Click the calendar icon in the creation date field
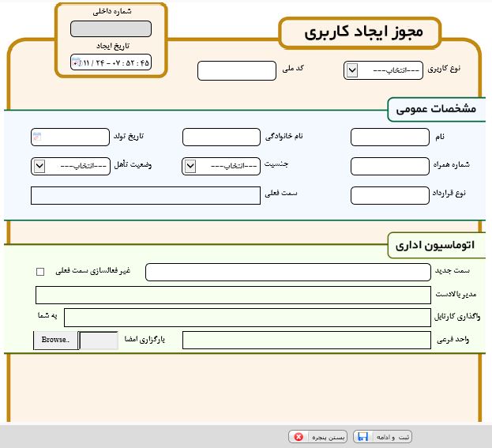Screen dimensions: 492x448 point(77,62)
